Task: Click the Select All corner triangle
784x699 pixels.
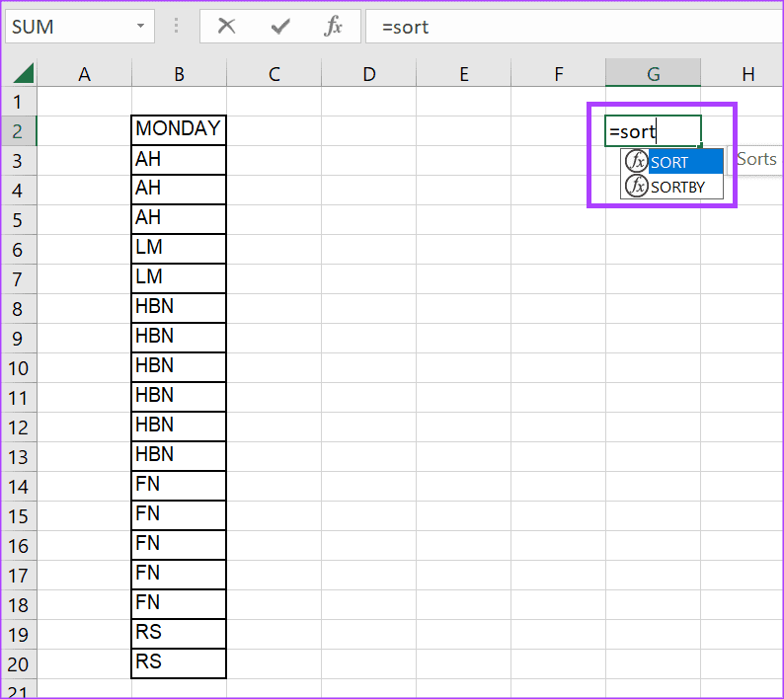Action: (22, 73)
